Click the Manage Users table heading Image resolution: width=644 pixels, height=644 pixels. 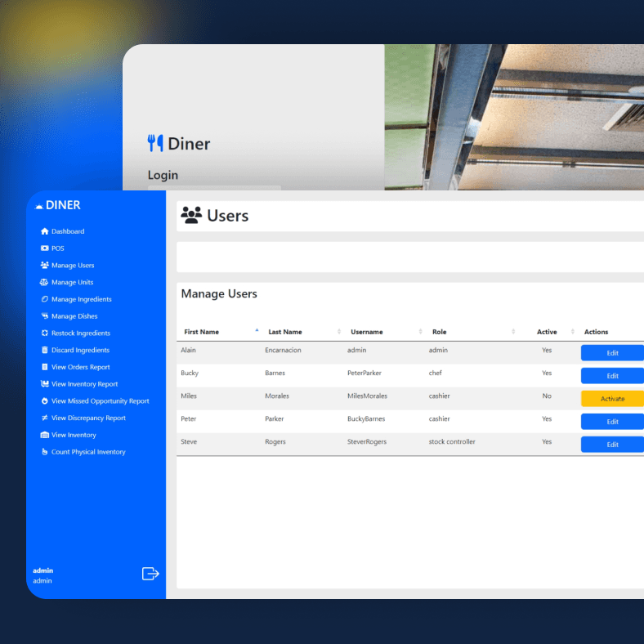pos(219,293)
